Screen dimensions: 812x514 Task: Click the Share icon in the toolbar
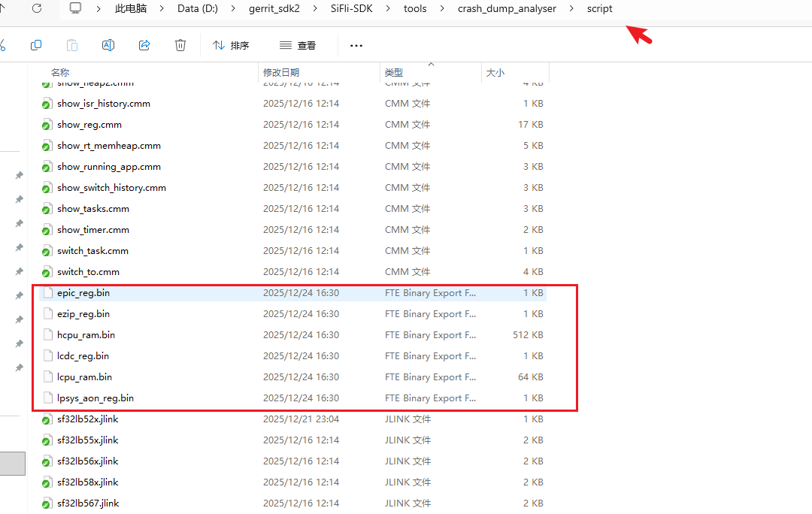tap(144, 45)
